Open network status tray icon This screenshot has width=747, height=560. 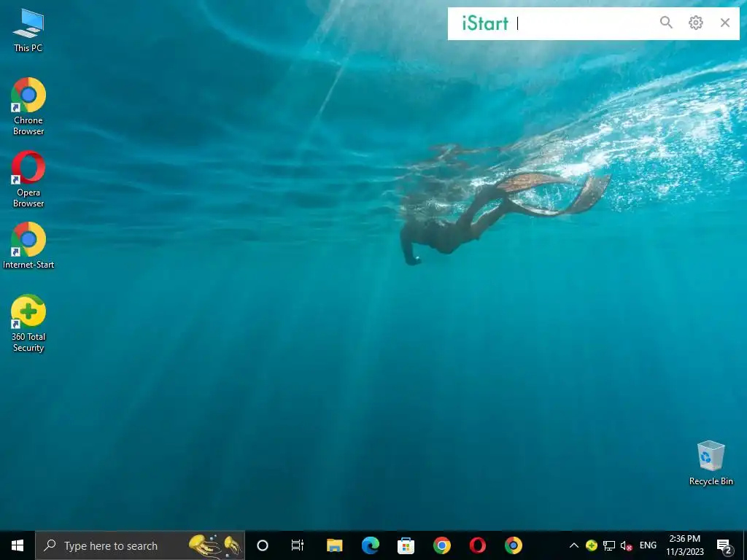(609, 545)
